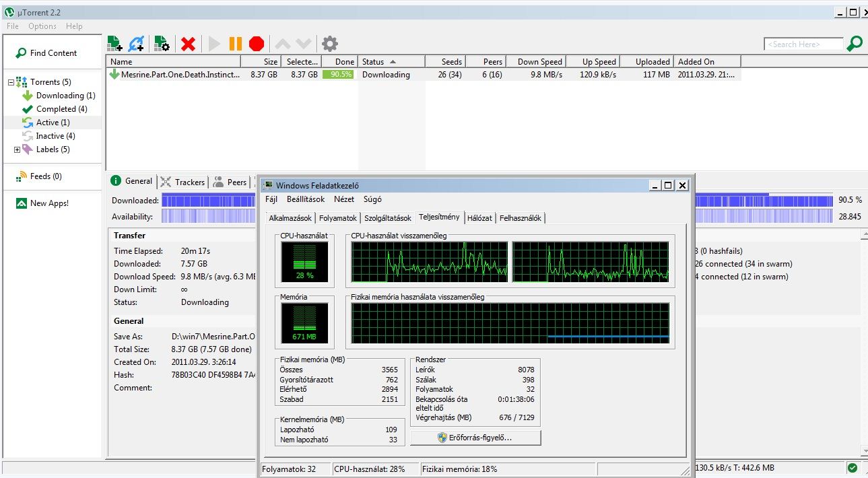This screenshot has height=478, width=868.
Task: Remove torrent with the red X icon
Action: tap(189, 44)
